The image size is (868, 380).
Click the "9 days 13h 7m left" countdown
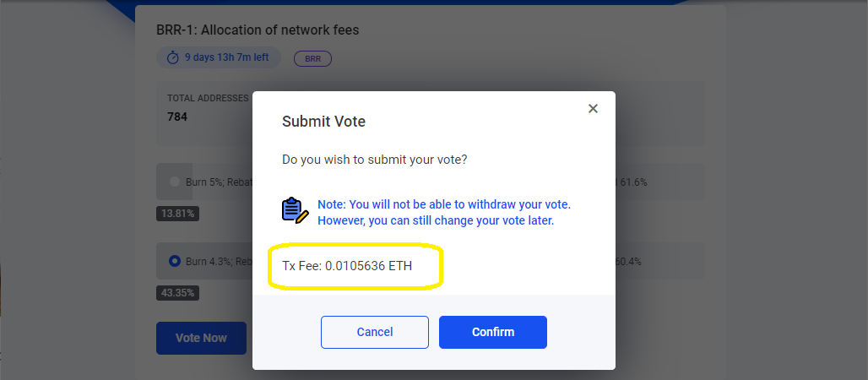click(x=226, y=58)
